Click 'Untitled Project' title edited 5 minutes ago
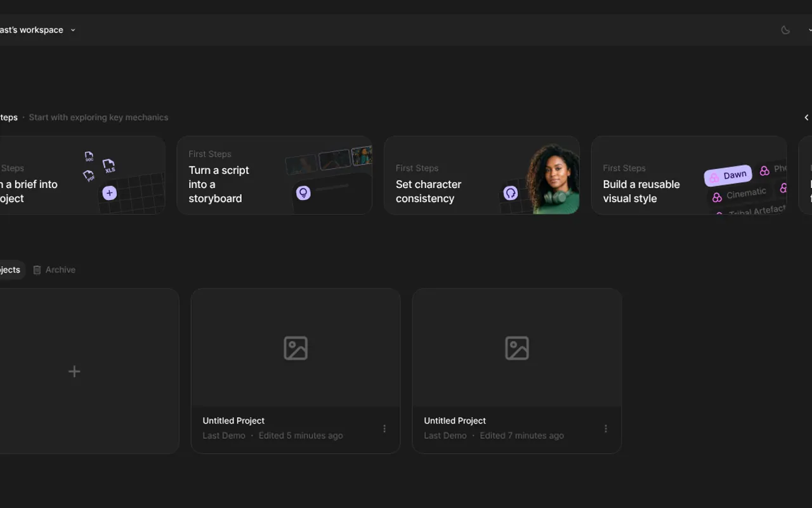This screenshot has width=812, height=508. [x=233, y=420]
